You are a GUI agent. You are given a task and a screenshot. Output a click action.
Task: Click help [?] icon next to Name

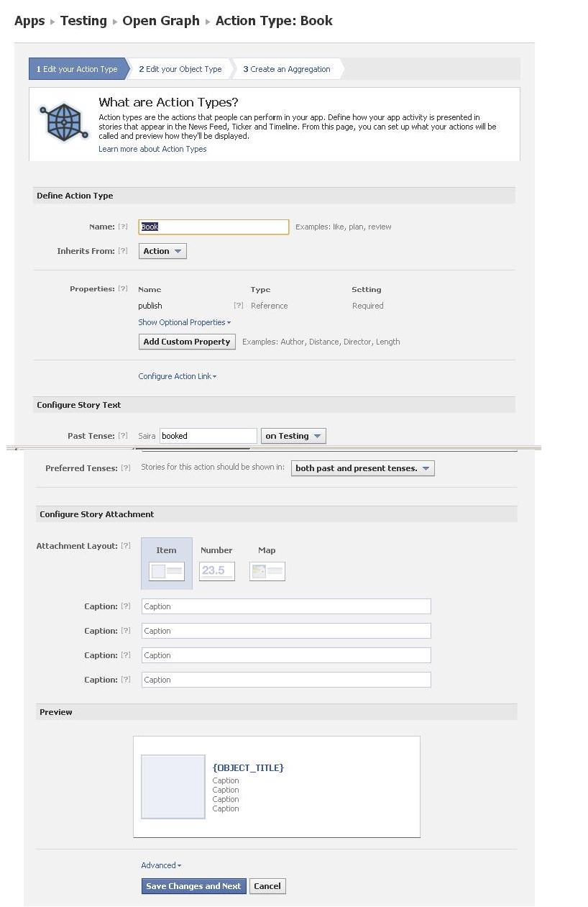point(123,227)
